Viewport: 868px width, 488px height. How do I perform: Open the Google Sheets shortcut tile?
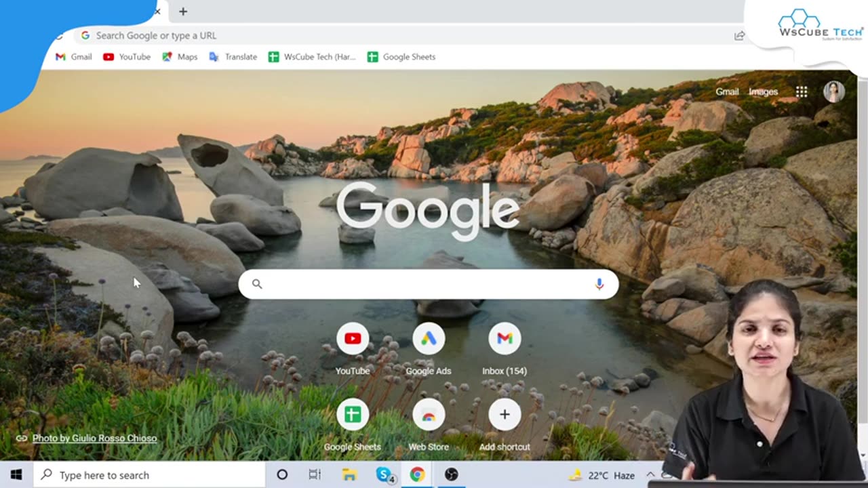coord(353,425)
